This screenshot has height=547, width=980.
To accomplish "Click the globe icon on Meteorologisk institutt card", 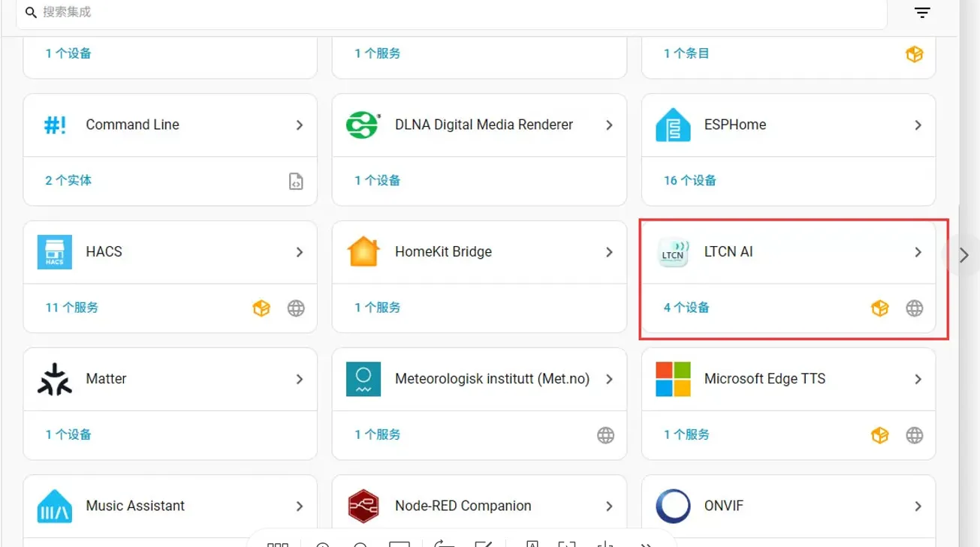I will (605, 435).
